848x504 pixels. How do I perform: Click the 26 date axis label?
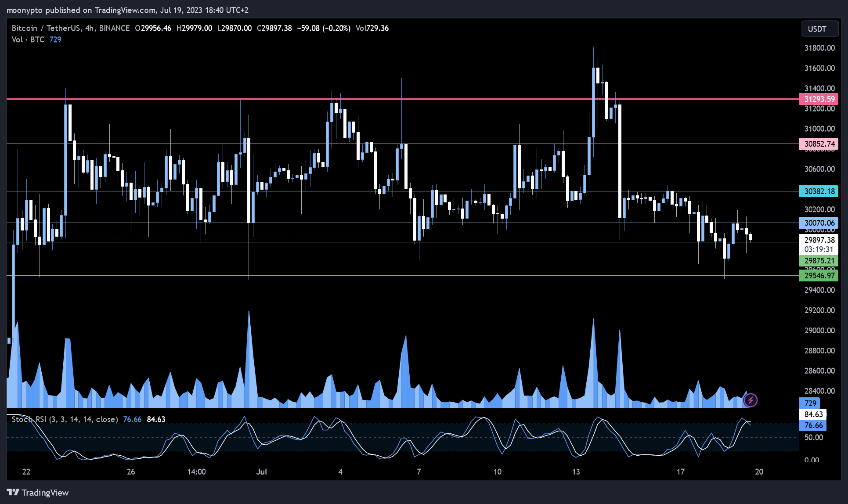click(131, 472)
